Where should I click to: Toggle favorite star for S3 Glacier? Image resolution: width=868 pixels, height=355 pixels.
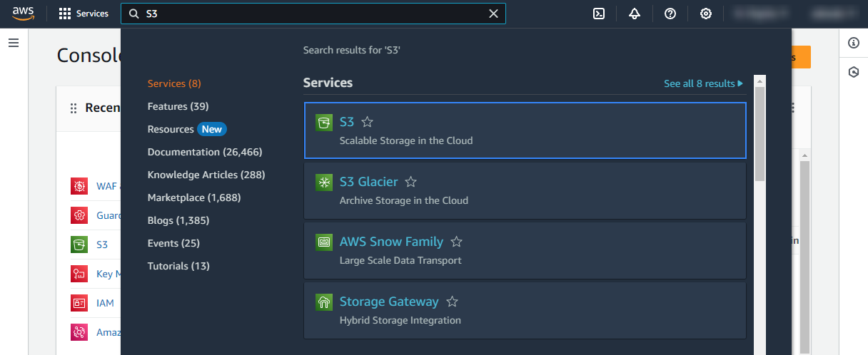click(410, 182)
